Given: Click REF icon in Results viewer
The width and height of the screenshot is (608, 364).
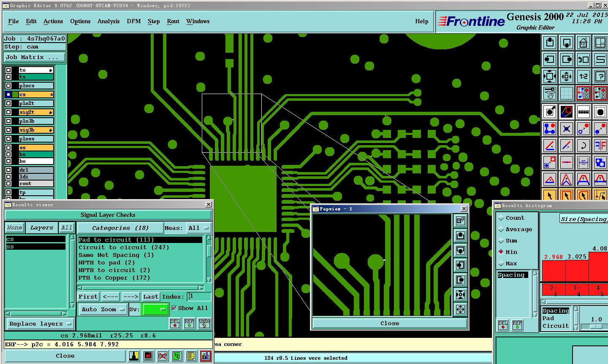Looking at the screenshot, I should pyautogui.click(x=189, y=324).
